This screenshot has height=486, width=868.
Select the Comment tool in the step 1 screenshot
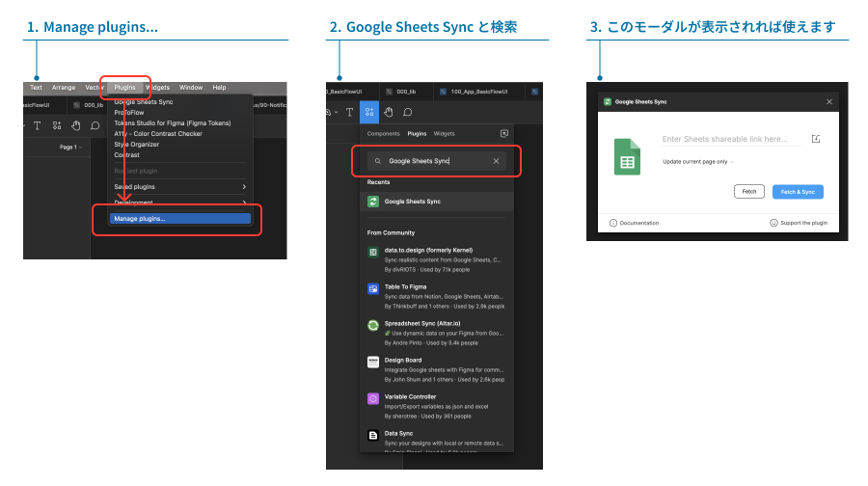[x=95, y=125]
